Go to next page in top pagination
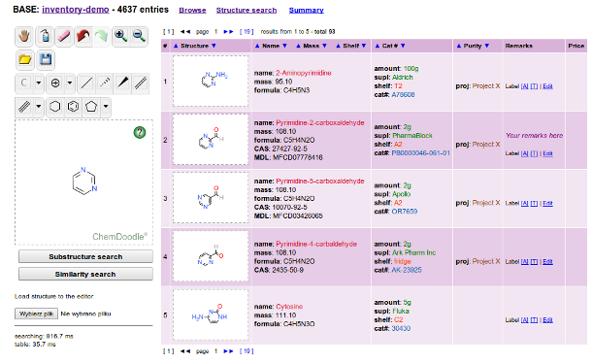 (x=228, y=32)
